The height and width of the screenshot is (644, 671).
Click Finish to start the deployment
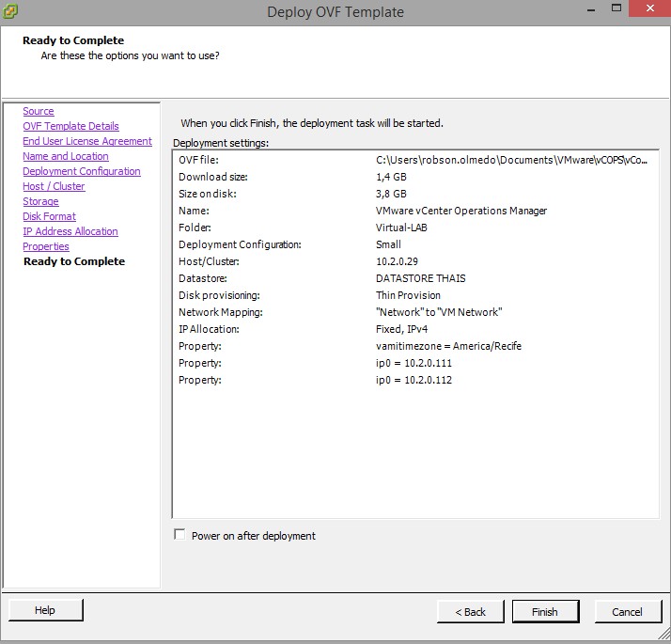(x=545, y=611)
